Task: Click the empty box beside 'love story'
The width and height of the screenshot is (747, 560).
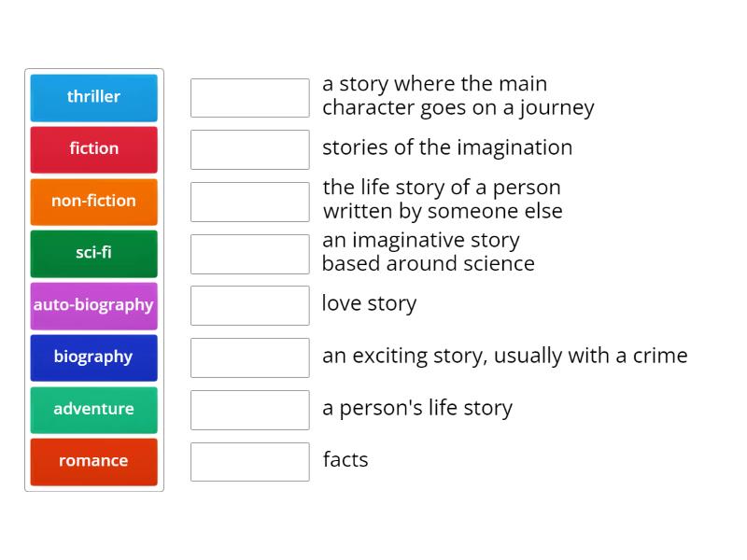Action: (249, 305)
